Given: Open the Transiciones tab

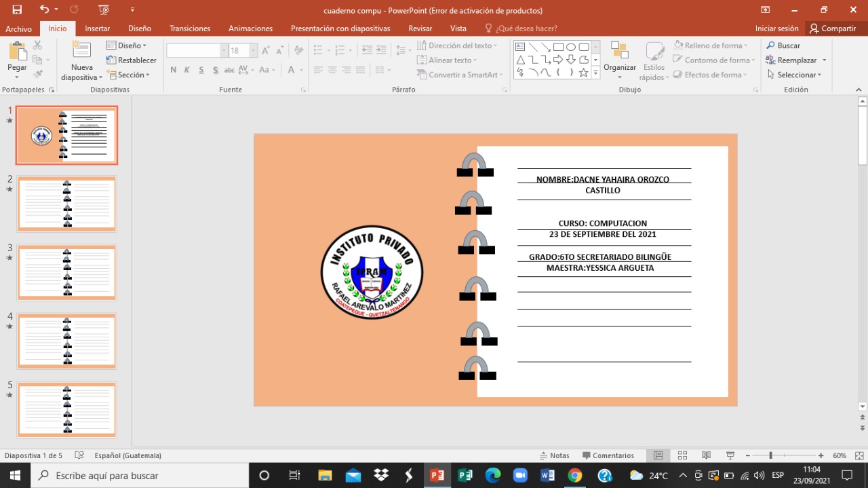Looking at the screenshot, I should [x=190, y=29].
